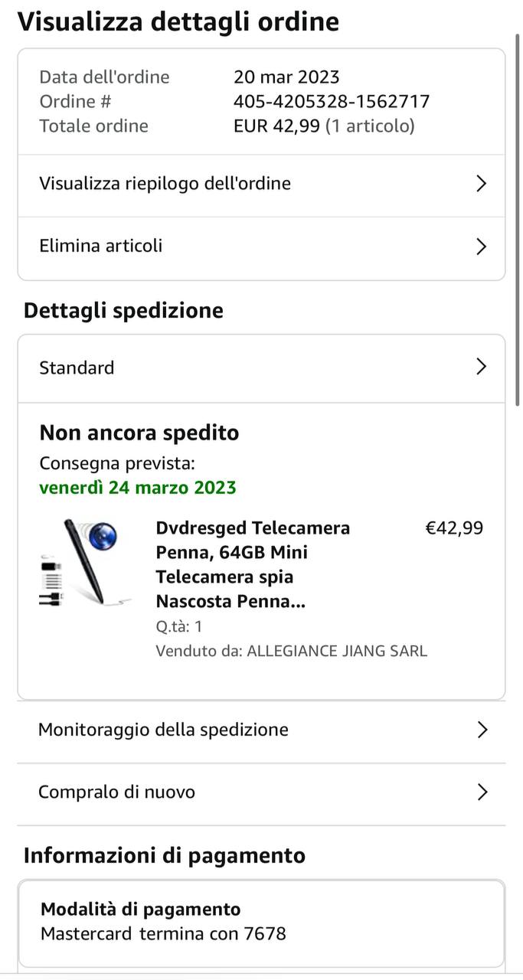
Task: Open the spy pen camera product image
Action: pyautogui.click(x=84, y=563)
